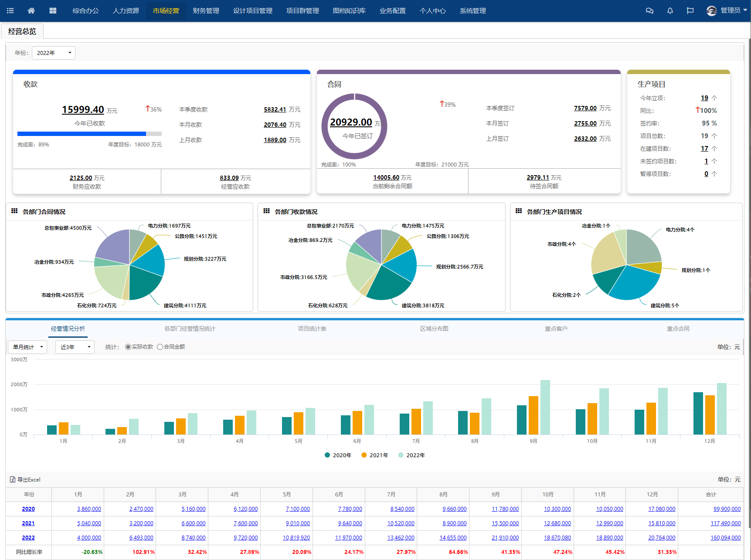The width and height of the screenshot is (751, 560).
Task: Expand the 近3年 range dropdown
Action: coord(75,347)
